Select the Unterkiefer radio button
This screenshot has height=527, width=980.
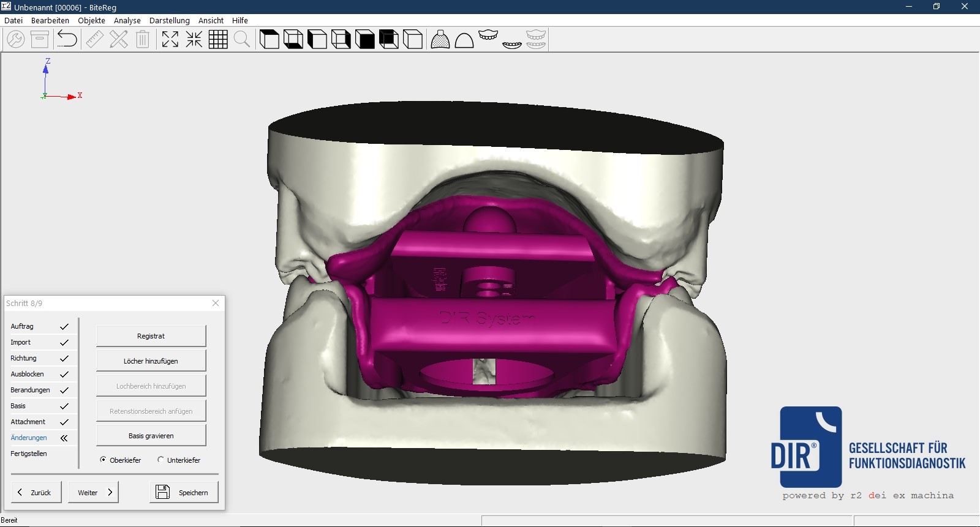pyautogui.click(x=160, y=460)
